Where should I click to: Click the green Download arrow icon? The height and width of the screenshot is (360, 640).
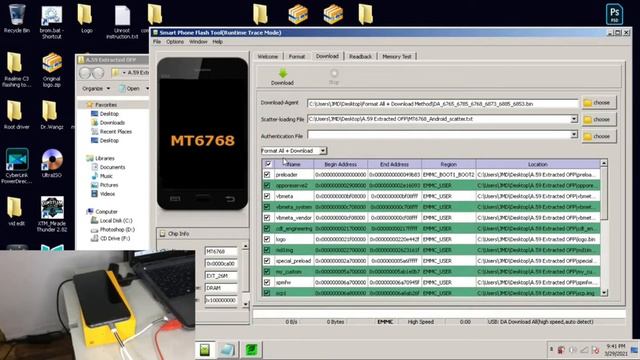click(x=283, y=73)
